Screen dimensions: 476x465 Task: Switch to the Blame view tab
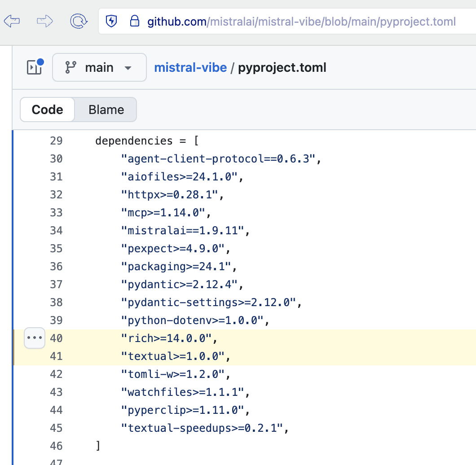(x=106, y=110)
